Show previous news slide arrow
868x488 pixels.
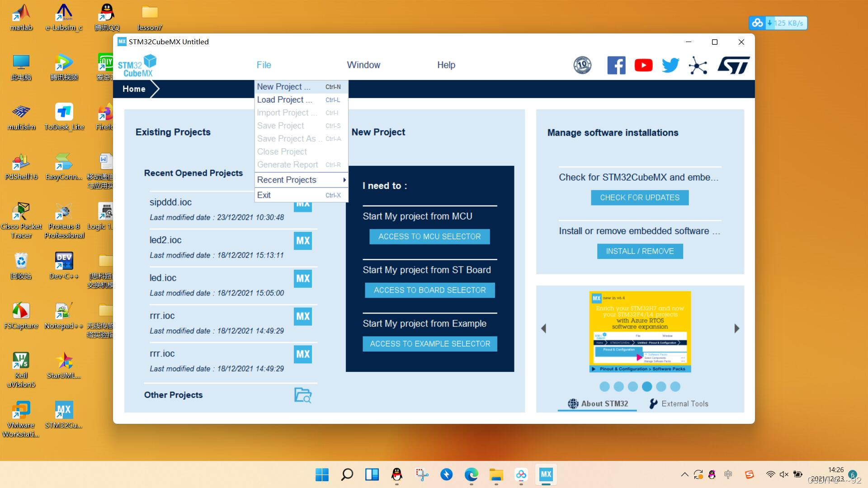click(x=544, y=328)
